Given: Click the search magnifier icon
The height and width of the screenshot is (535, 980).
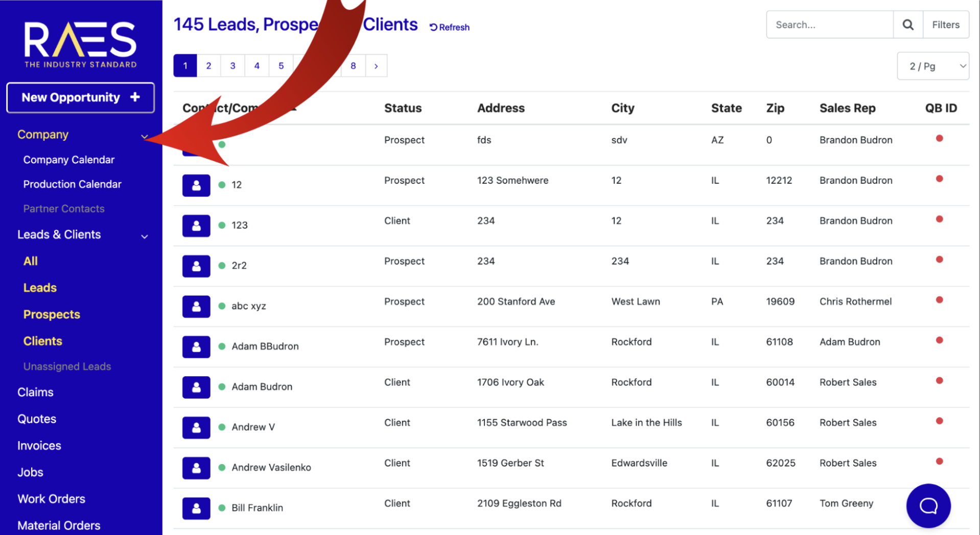Looking at the screenshot, I should pyautogui.click(x=908, y=25).
